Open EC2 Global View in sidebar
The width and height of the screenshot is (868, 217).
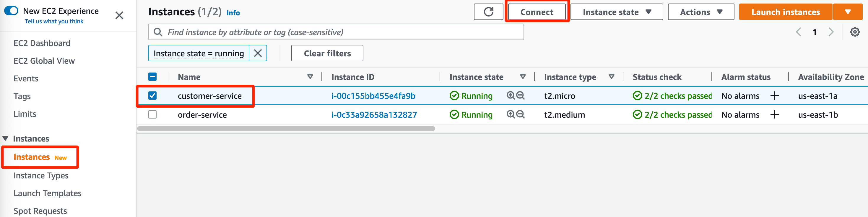pos(44,61)
